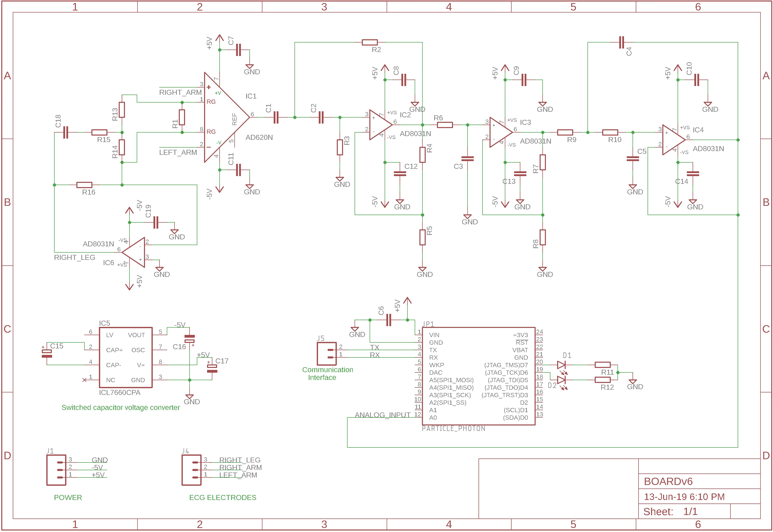Screen dimensions: 773x532
Task: Select the J1 POWER connector symbol
Action: point(56,470)
